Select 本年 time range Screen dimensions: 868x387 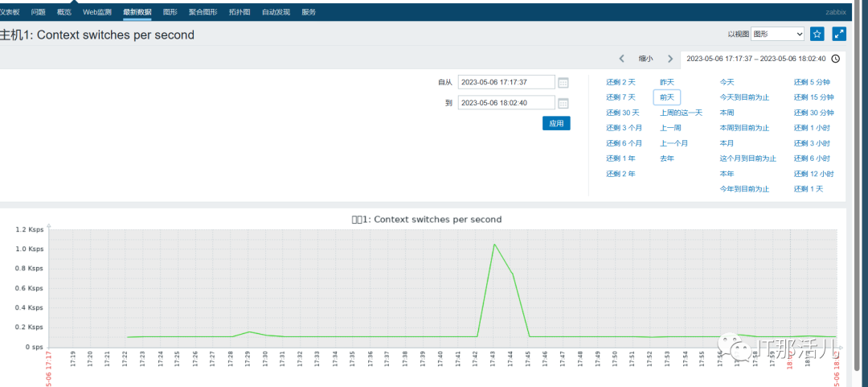tap(727, 174)
